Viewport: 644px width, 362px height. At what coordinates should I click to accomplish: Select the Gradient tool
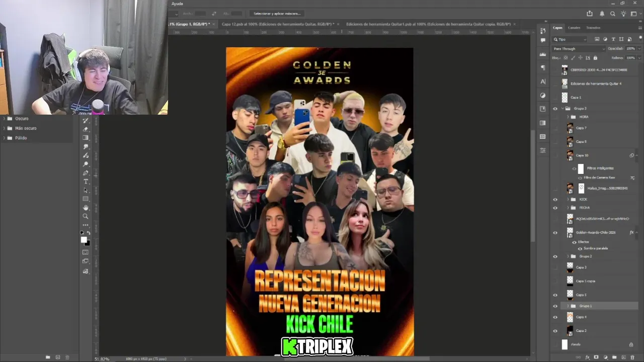click(x=86, y=138)
